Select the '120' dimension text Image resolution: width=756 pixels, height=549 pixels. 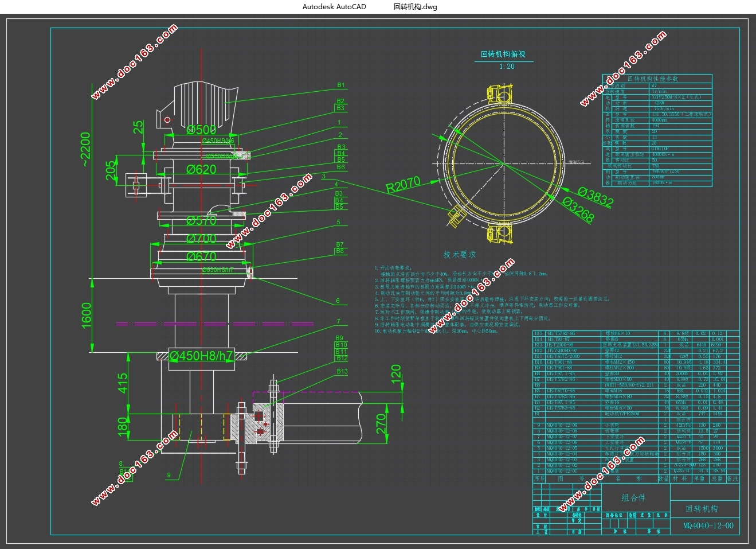point(395,375)
